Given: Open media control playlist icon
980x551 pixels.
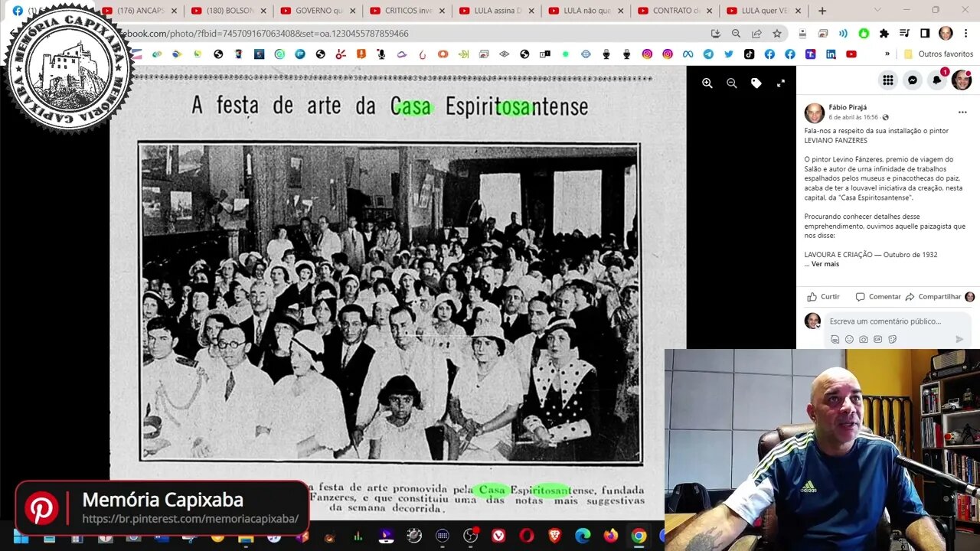Looking at the screenshot, I should [x=904, y=34].
